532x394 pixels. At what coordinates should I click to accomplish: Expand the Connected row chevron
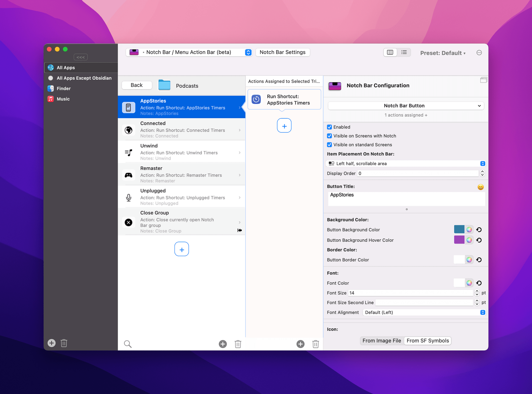click(240, 130)
